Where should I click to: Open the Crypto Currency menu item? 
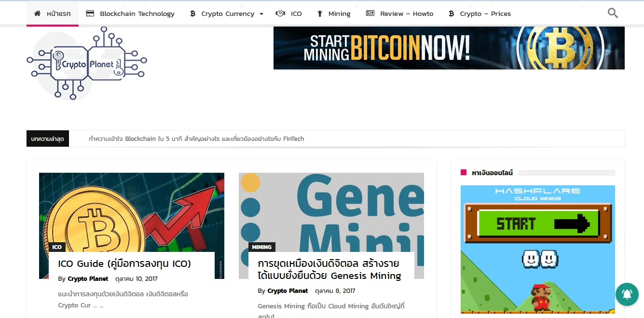click(x=227, y=14)
